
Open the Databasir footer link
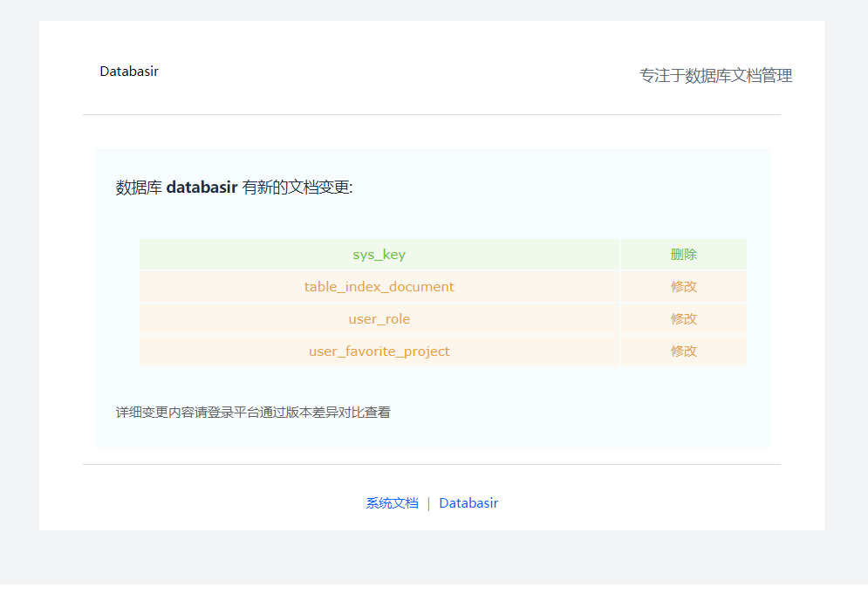tap(468, 503)
